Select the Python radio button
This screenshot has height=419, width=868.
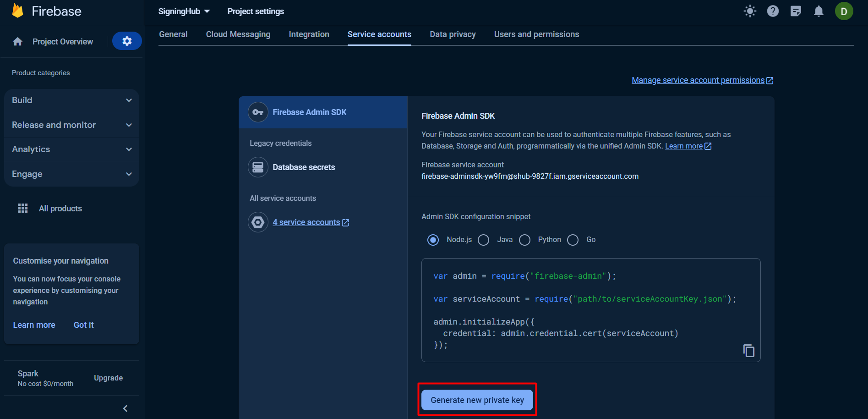(x=524, y=240)
